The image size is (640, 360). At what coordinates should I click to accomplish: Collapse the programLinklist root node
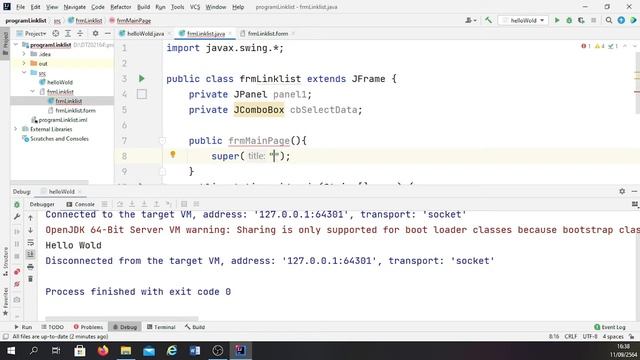tap(16, 44)
